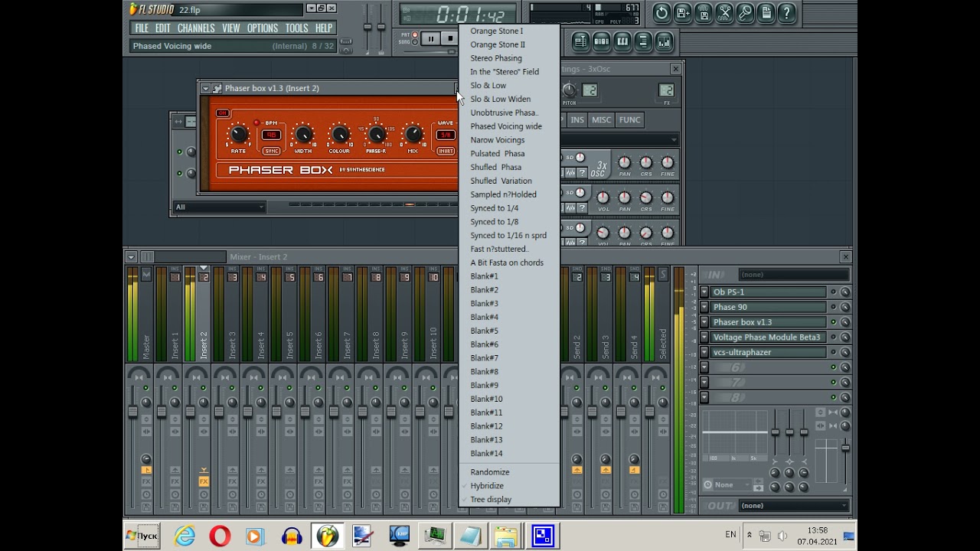Click the FX icon on Insert 2 strip
Image resolution: width=980 pixels, height=551 pixels.
pyautogui.click(x=204, y=481)
